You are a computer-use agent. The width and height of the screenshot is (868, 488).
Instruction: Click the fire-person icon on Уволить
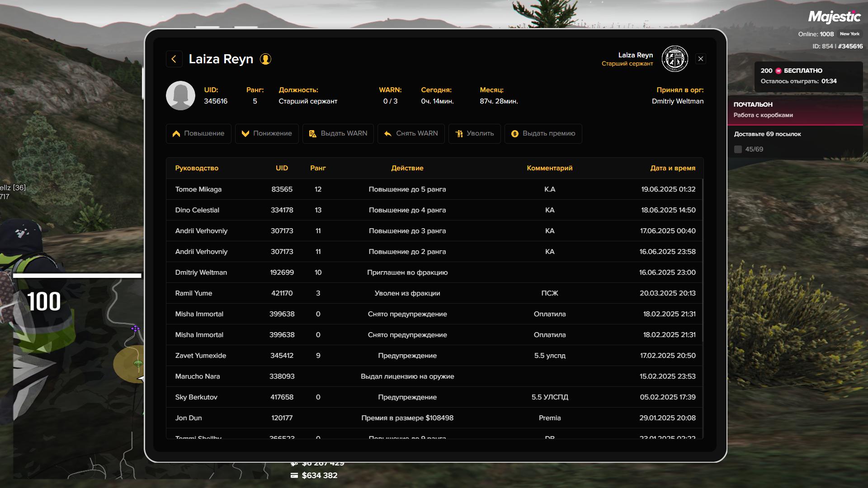(459, 134)
